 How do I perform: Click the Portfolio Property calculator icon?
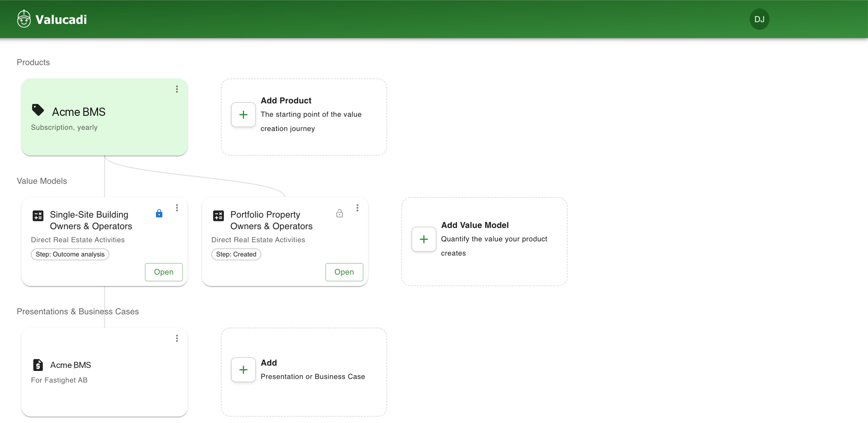[x=219, y=216]
